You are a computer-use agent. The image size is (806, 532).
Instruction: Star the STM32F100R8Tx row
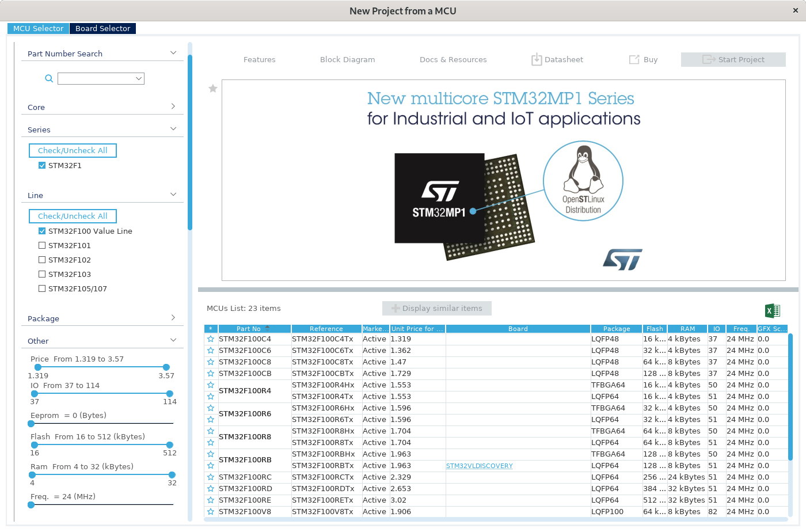click(x=211, y=443)
